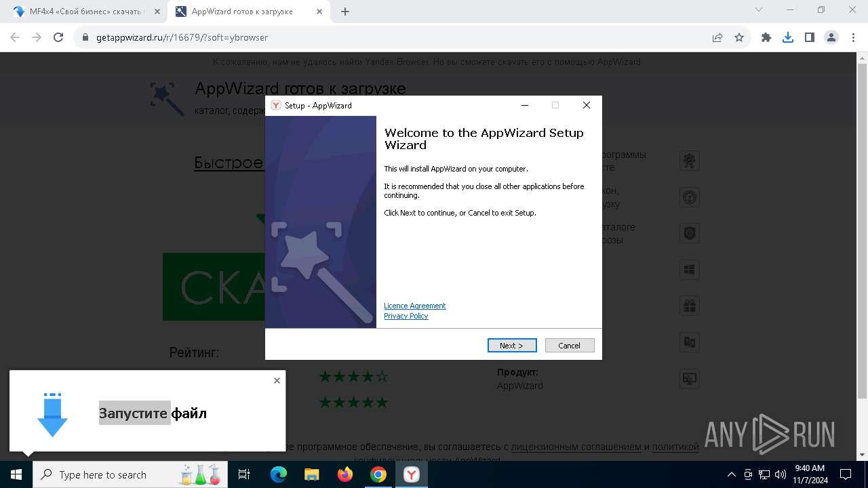Open the Extensions puzzle icon
Screen dimensions: 868x488
click(x=766, y=37)
